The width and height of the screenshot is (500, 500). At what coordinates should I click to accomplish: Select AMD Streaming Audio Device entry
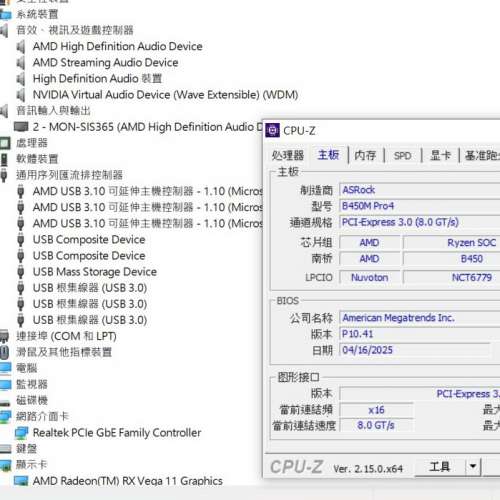(105, 63)
